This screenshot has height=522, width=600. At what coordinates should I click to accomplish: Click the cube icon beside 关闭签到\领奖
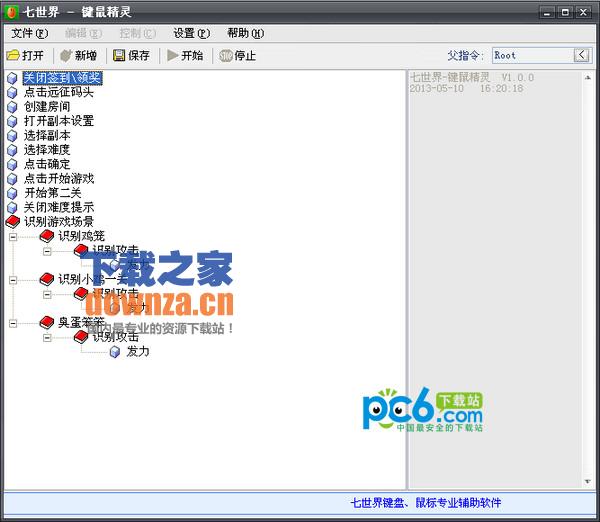click(12, 78)
